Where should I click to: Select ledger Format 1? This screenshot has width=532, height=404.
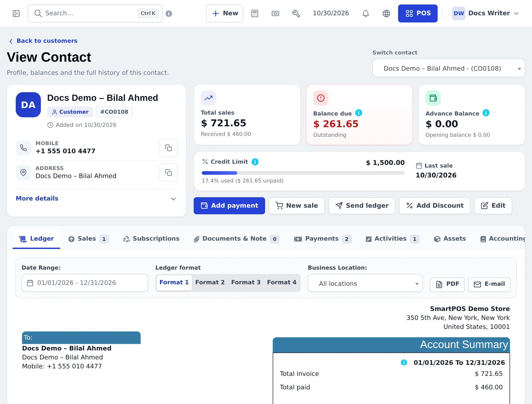[174, 283]
